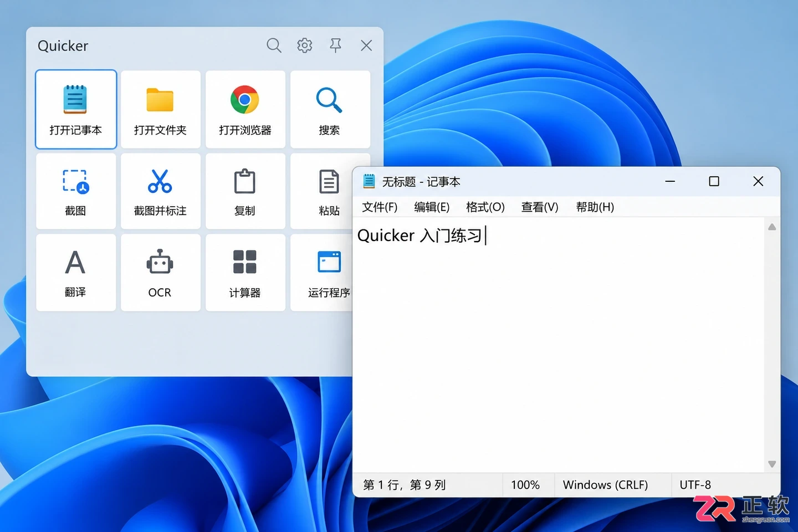Click the 第 1 行, 第 9 列 status entry

point(405,485)
